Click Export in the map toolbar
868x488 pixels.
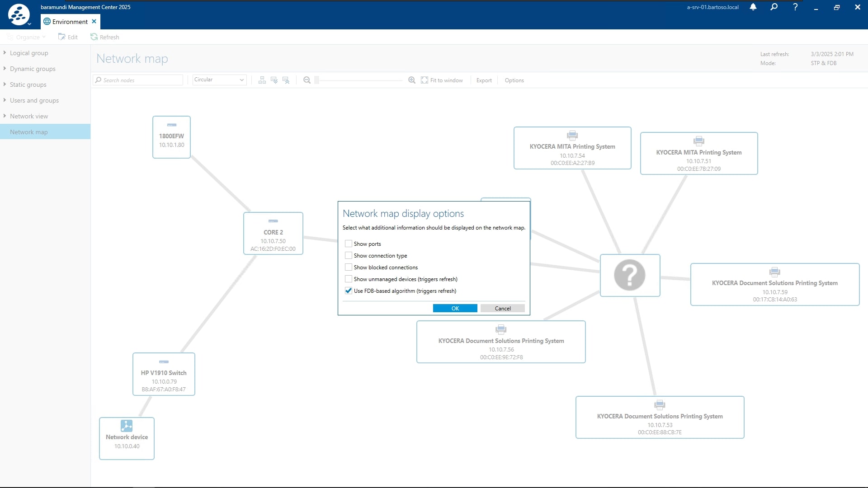(484, 80)
